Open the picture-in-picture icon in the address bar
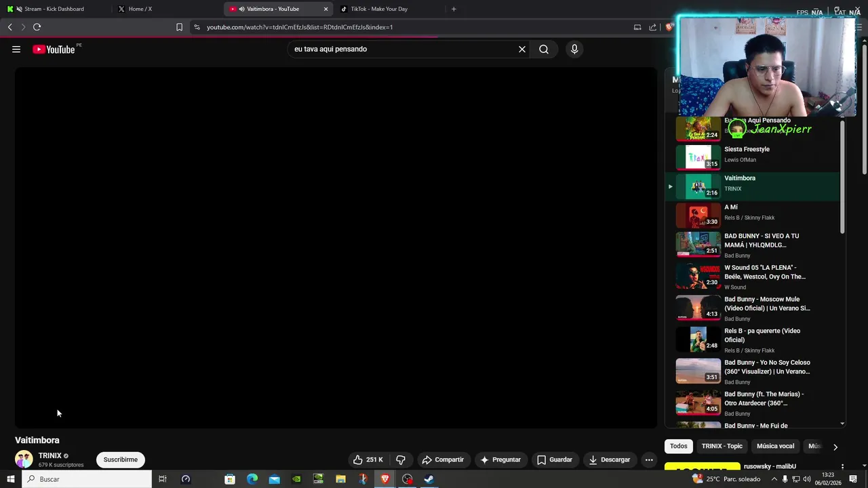The height and width of the screenshot is (488, 868). 637,27
